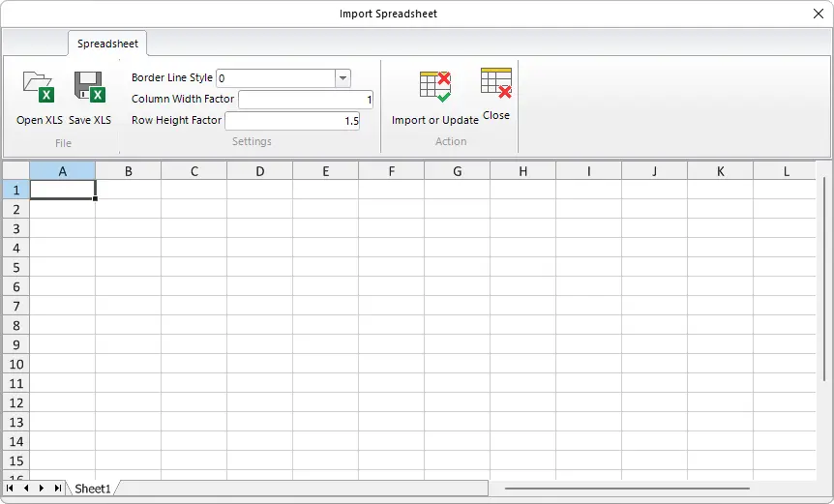Go to previous sheet tab arrow
Image resolution: width=834 pixels, height=504 pixels.
coord(26,489)
